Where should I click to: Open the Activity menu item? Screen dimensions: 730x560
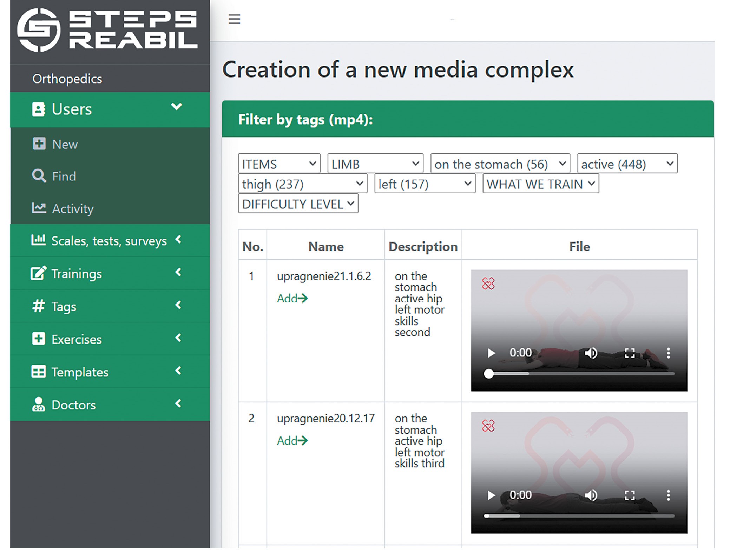[72, 208]
